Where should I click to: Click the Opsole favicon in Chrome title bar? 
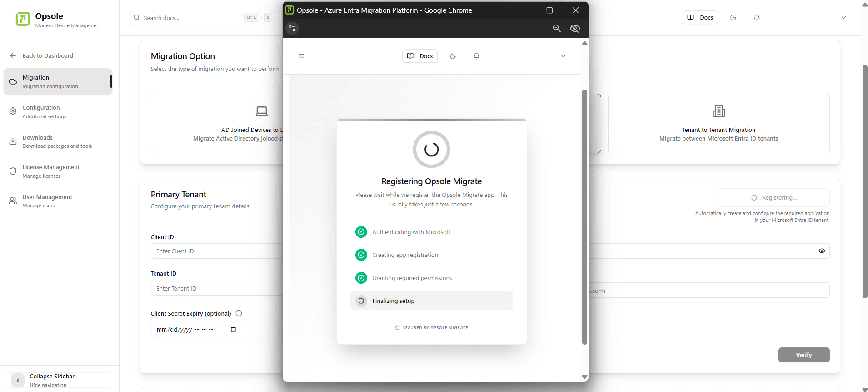289,10
